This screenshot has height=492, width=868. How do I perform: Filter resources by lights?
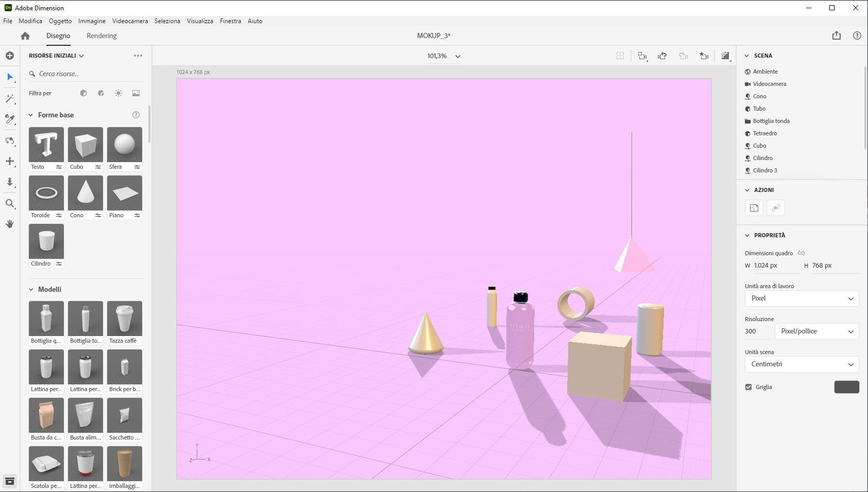click(x=118, y=93)
